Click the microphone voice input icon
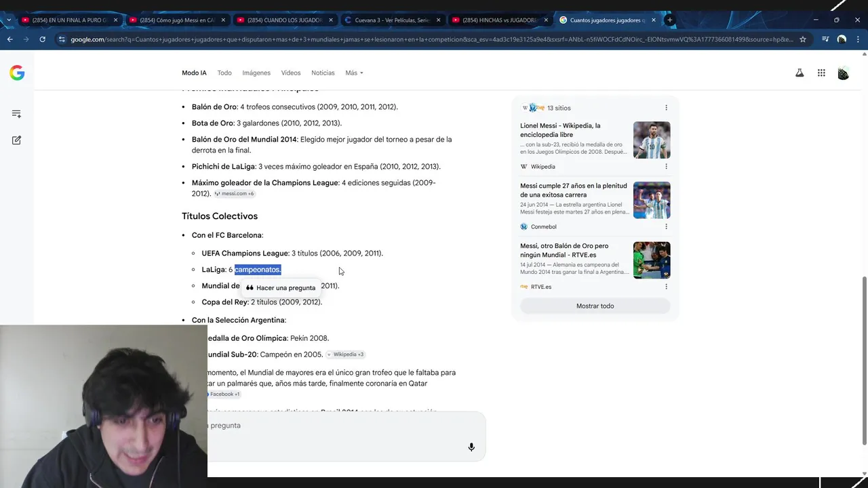This screenshot has width=868, height=488. (471, 447)
